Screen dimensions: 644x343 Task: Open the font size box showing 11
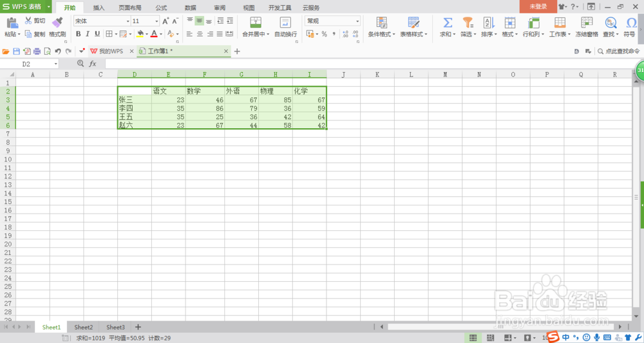coord(146,21)
